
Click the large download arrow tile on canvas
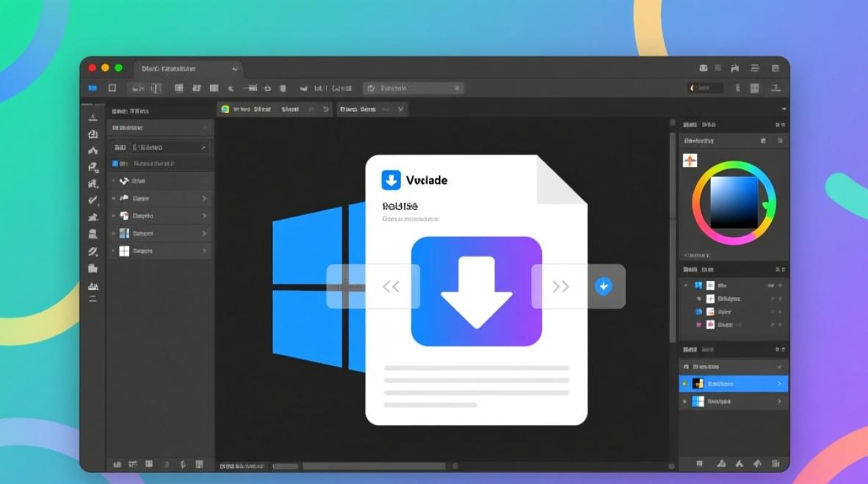coord(476,291)
